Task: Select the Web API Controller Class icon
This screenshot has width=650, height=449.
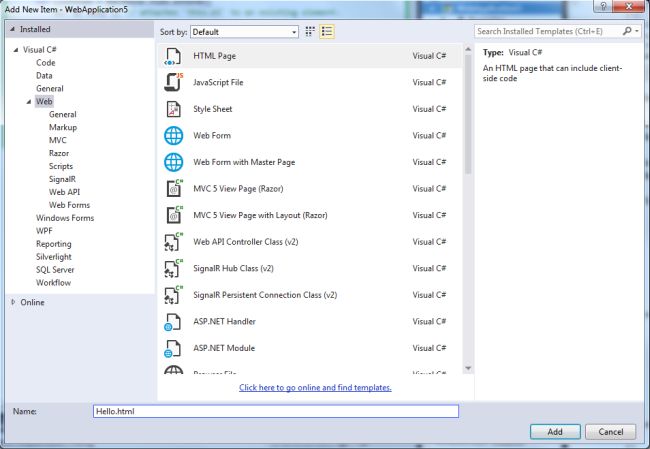Action: 173,242
